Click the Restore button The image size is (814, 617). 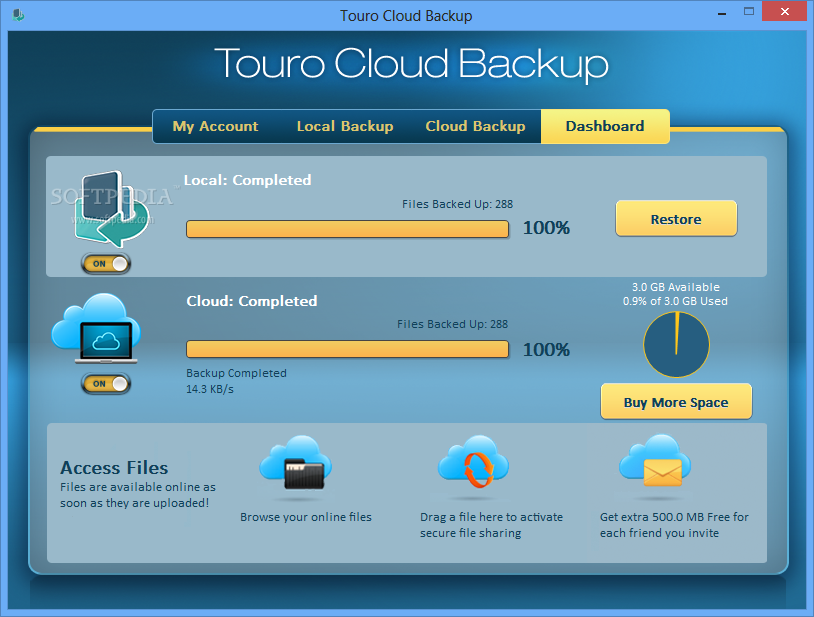676,219
